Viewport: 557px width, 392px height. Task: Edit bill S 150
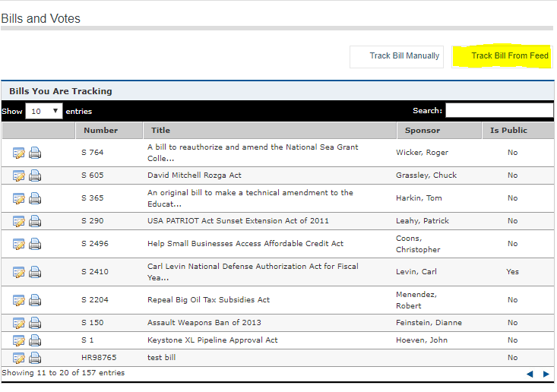point(19,323)
